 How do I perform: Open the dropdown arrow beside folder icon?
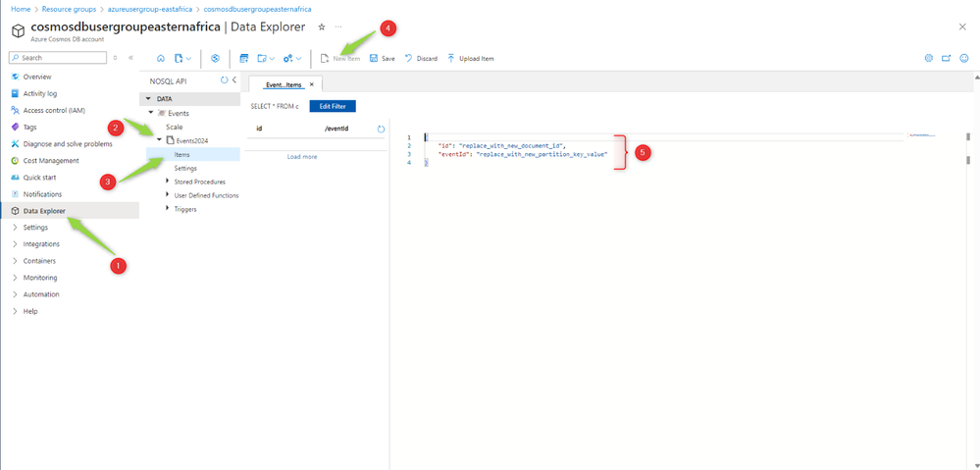tap(272, 59)
